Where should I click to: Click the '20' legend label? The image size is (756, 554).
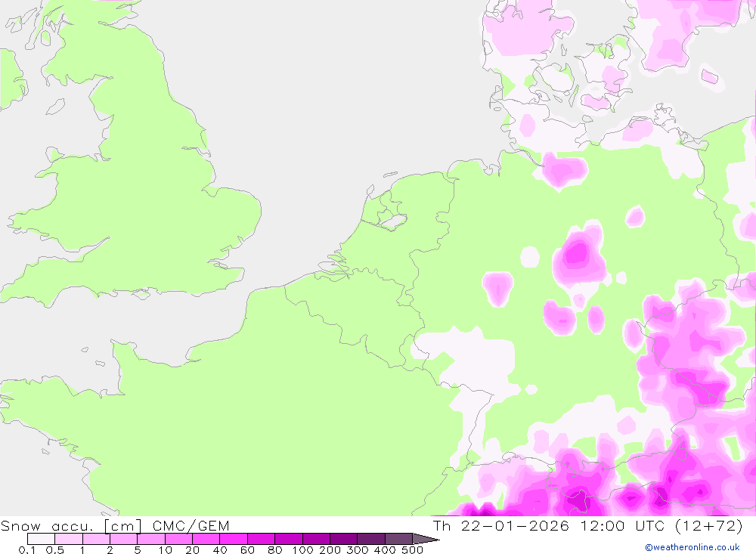pyautogui.click(x=193, y=549)
